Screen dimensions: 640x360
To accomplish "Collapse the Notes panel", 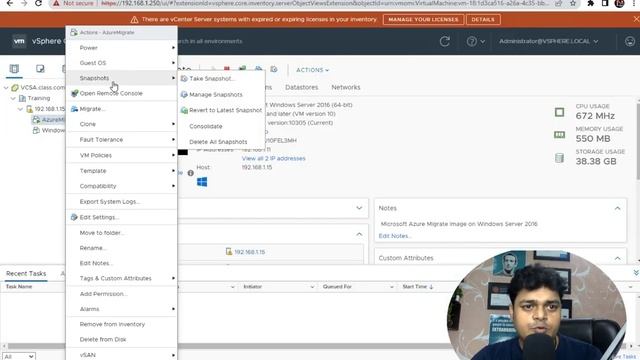I will [x=618, y=209].
